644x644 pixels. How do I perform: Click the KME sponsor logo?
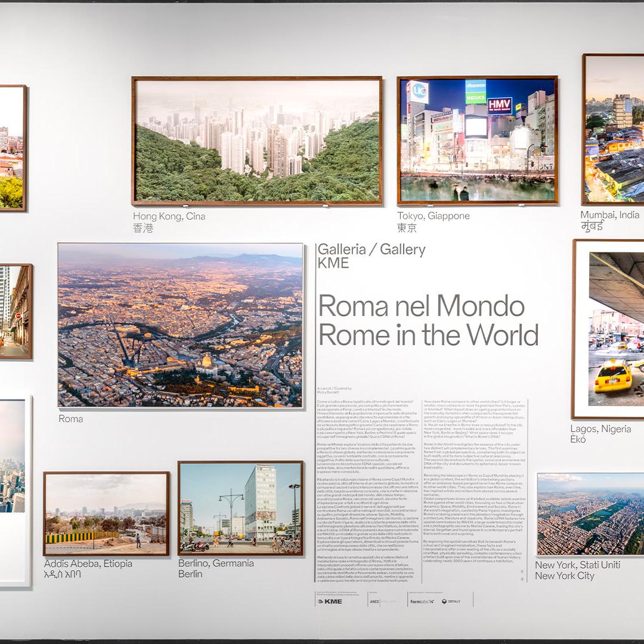click(x=330, y=601)
